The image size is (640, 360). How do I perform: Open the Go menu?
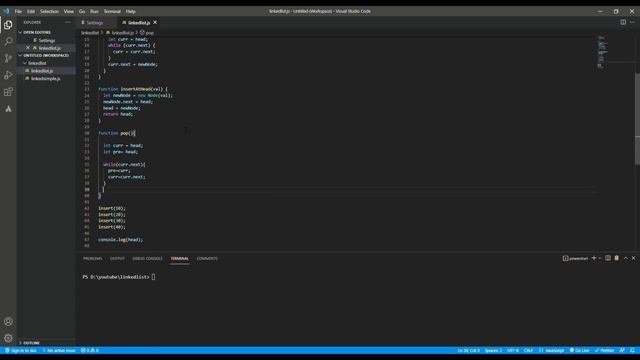point(82,11)
